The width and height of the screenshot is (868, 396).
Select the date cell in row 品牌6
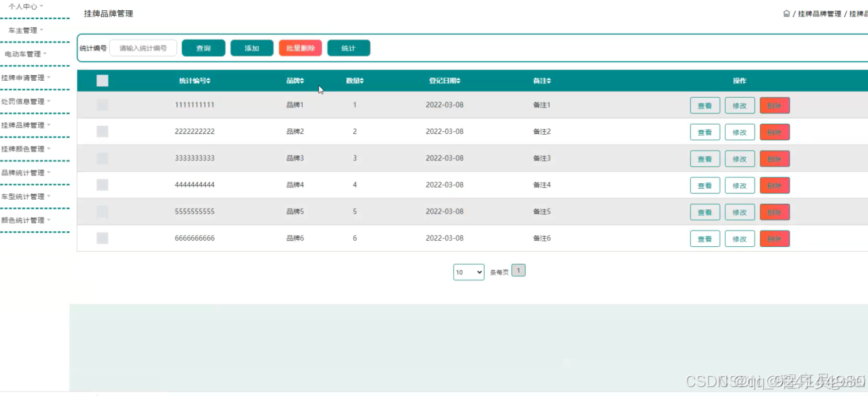444,238
